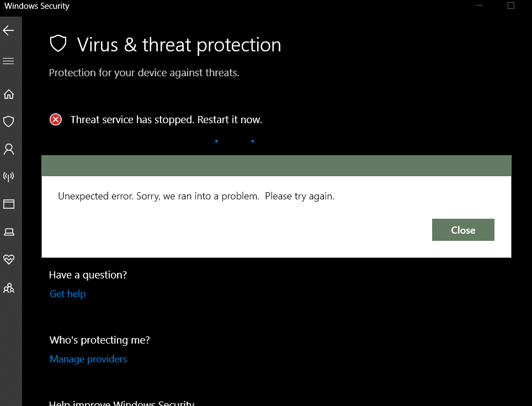Image resolution: width=532 pixels, height=406 pixels.
Task: Open App & browser control icon
Action: click(x=9, y=204)
